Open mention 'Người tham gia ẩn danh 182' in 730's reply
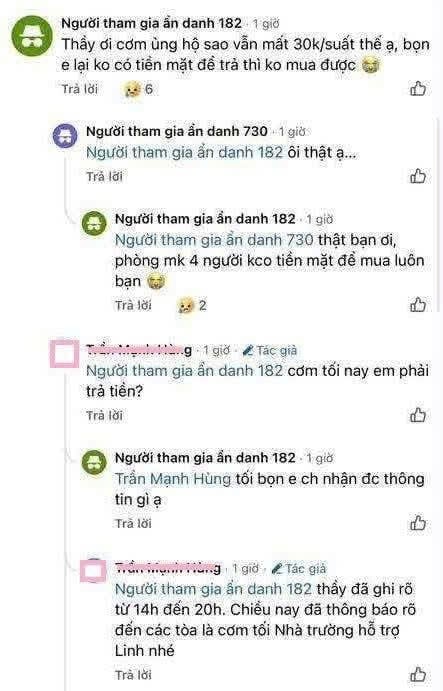This screenshot has height=691, width=443. pos(184,152)
